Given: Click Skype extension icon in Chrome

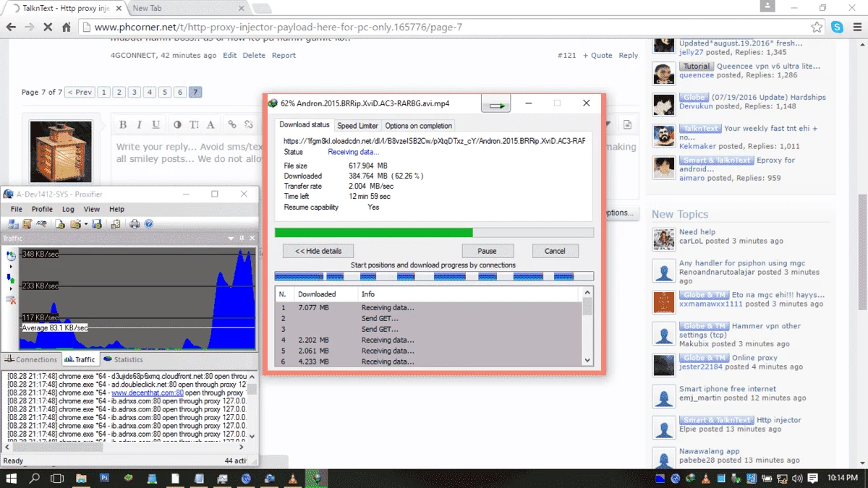Looking at the screenshot, I should (x=837, y=27).
